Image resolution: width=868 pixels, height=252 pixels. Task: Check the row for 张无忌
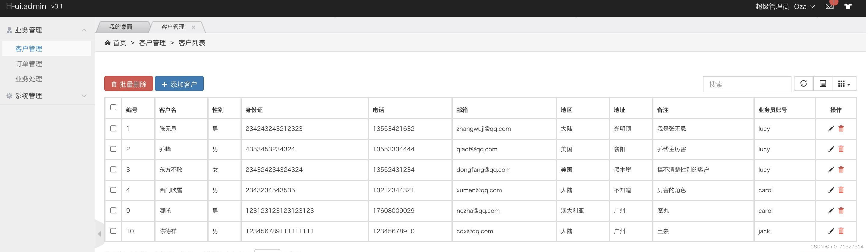(114, 129)
